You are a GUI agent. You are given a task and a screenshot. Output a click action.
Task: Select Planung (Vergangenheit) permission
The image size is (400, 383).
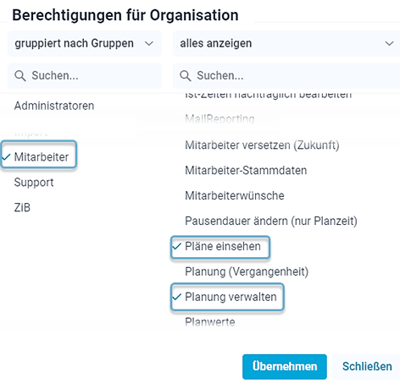point(247,272)
